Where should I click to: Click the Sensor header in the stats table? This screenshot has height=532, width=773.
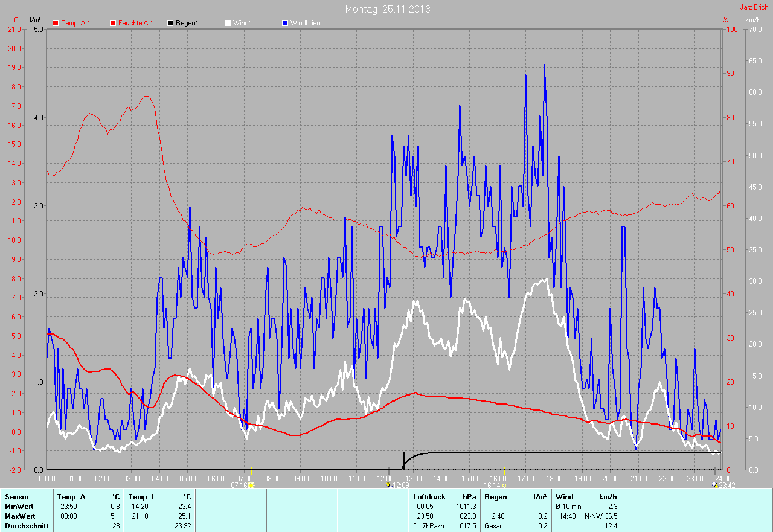tap(16, 497)
